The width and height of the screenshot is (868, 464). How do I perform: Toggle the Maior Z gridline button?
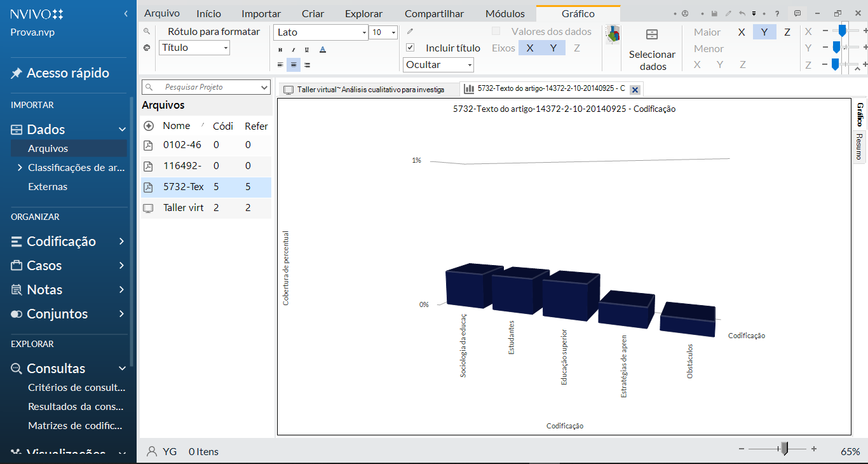click(787, 32)
